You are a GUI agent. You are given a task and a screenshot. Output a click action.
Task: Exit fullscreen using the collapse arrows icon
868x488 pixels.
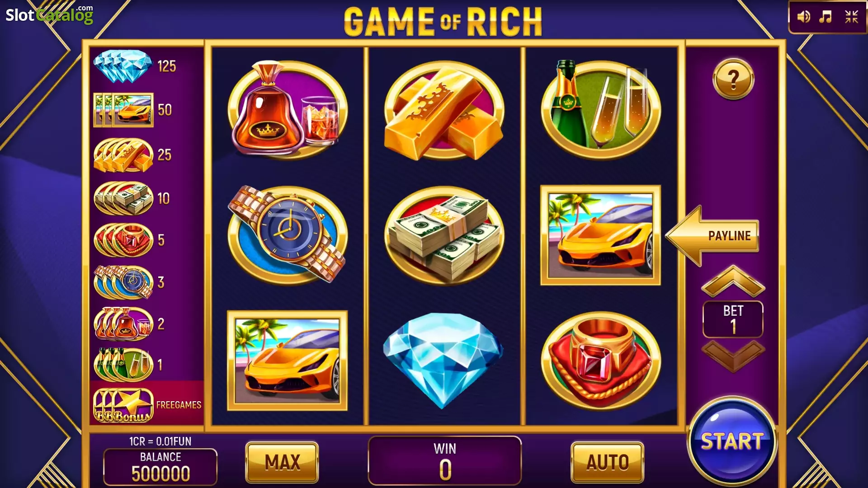coord(852,17)
